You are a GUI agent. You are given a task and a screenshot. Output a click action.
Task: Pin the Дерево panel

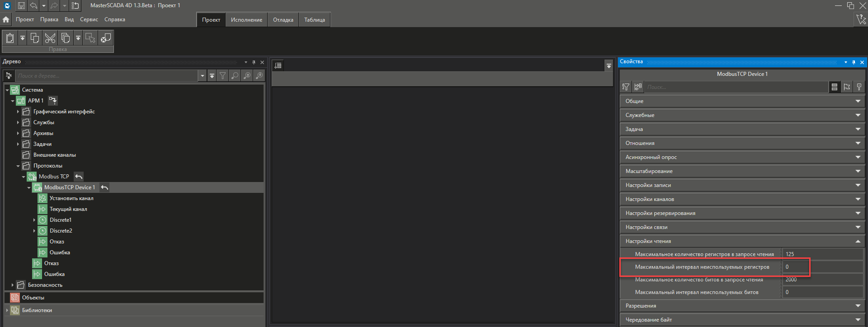(254, 62)
